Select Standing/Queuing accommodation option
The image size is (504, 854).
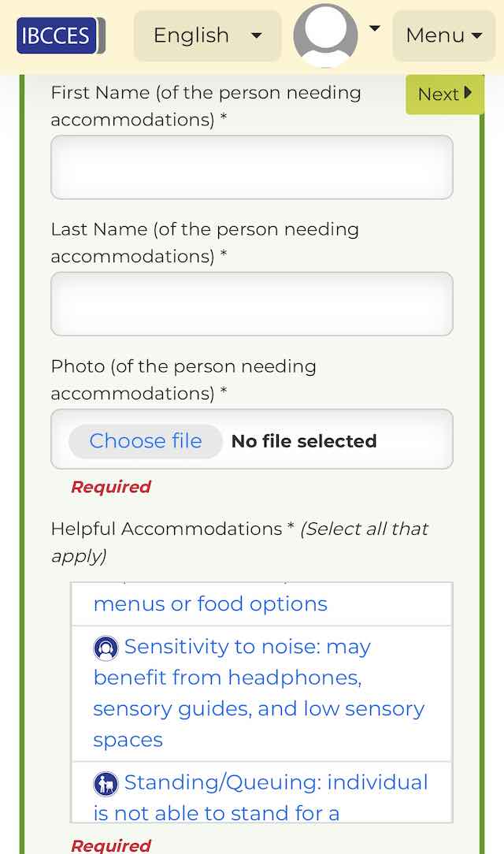pyautogui.click(x=261, y=792)
